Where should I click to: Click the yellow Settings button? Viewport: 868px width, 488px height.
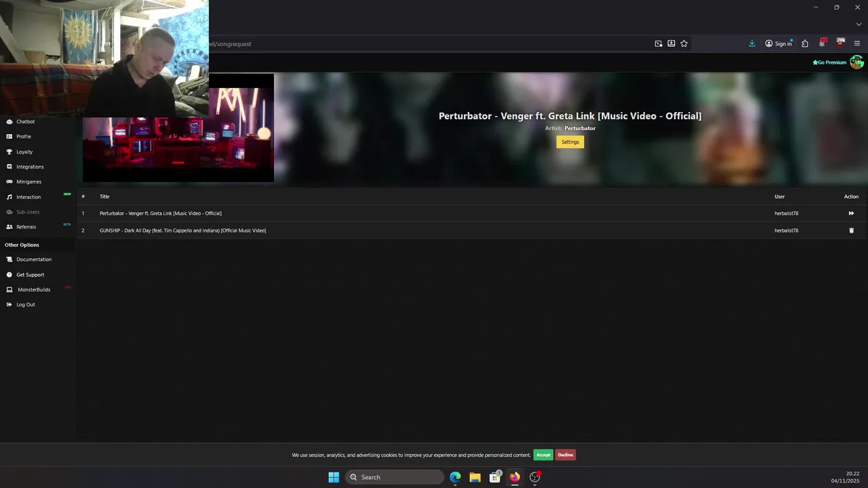570,142
